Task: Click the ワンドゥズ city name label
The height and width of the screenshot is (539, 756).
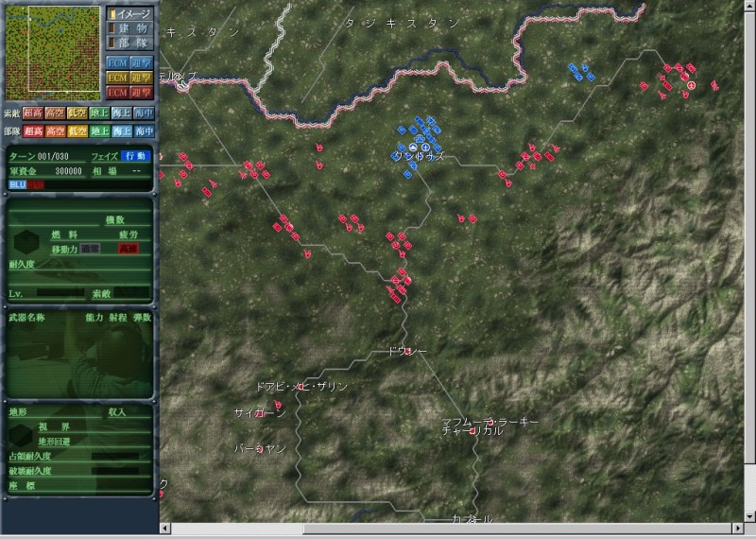Action: coord(418,156)
